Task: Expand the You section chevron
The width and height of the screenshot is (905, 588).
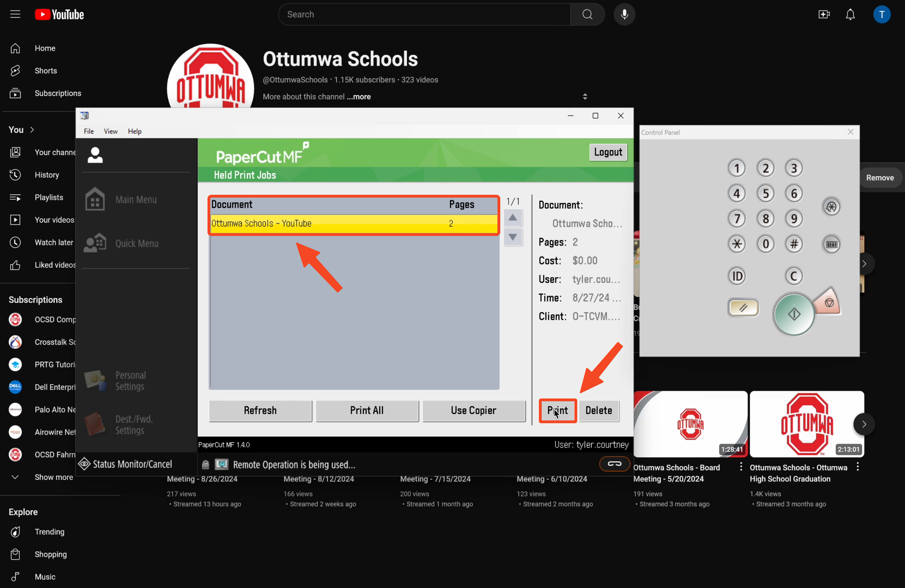Action: 32,130
